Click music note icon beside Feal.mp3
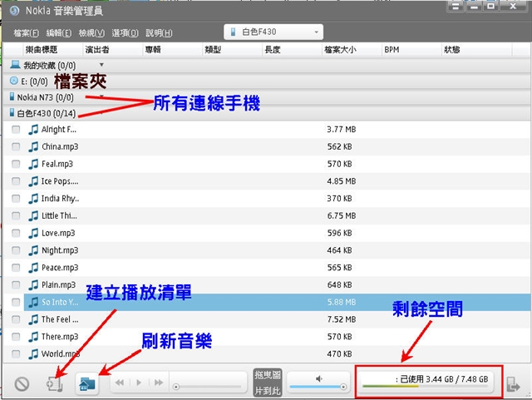Image resolution: width=532 pixels, height=400 pixels. [x=33, y=164]
